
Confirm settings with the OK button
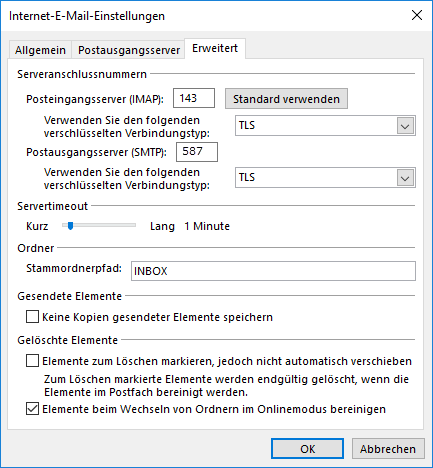307,449
